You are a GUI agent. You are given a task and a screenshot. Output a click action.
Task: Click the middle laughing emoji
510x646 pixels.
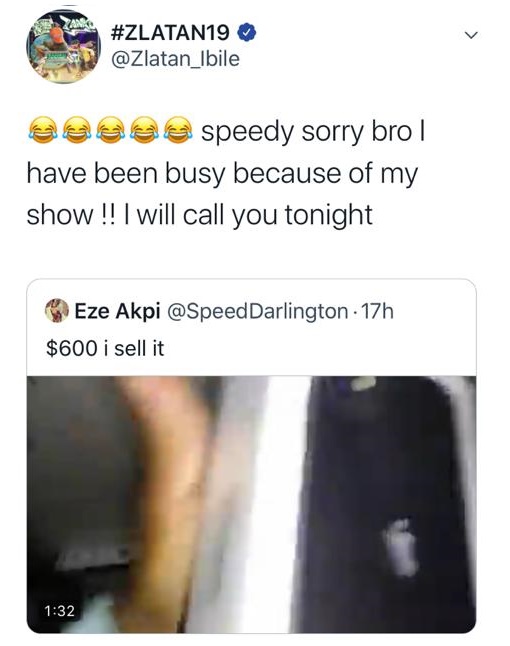click(x=110, y=130)
